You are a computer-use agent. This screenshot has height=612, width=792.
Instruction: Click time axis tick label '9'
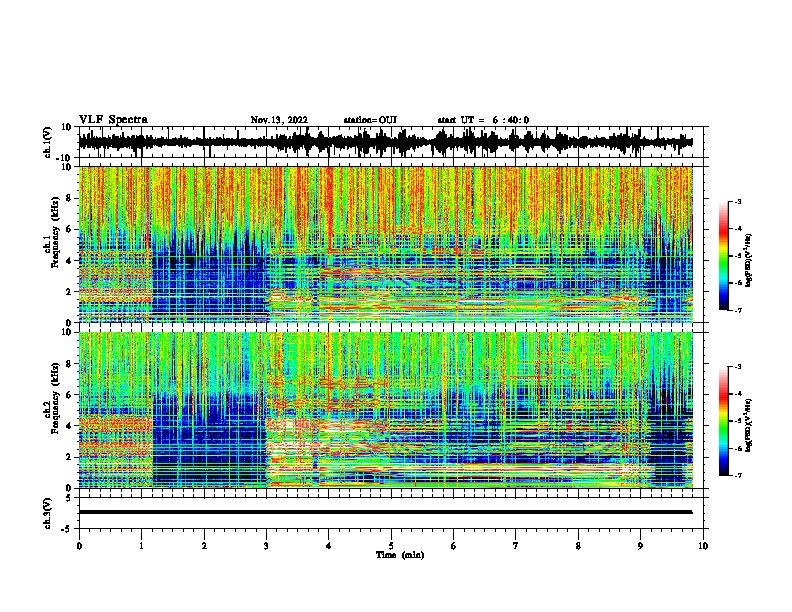point(640,546)
